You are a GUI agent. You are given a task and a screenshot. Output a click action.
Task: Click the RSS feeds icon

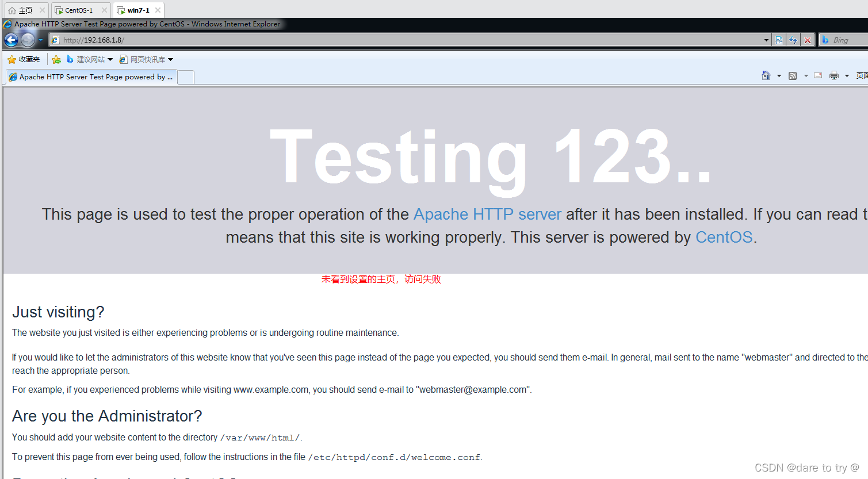click(793, 76)
